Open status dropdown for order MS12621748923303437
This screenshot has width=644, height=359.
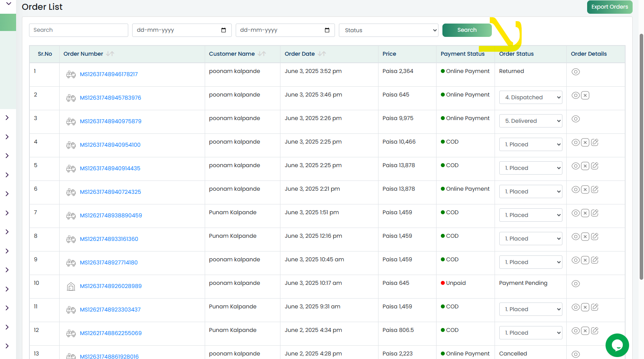(x=530, y=309)
